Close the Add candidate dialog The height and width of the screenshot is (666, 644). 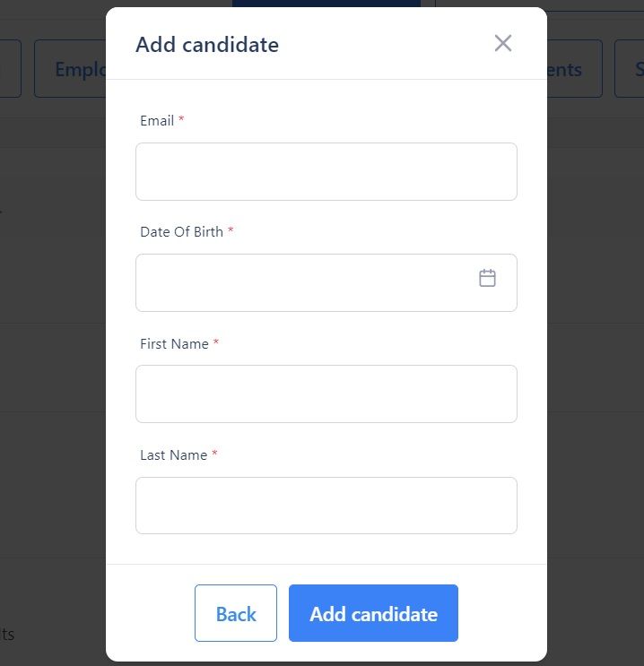click(x=503, y=43)
